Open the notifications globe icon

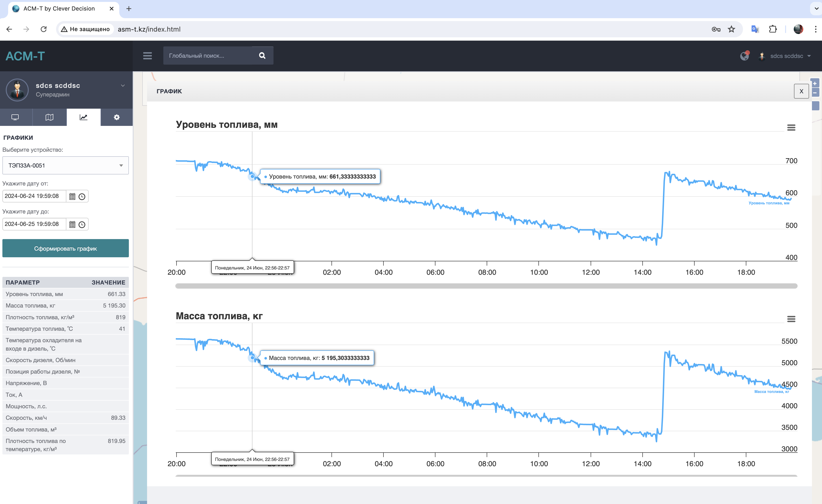click(744, 56)
